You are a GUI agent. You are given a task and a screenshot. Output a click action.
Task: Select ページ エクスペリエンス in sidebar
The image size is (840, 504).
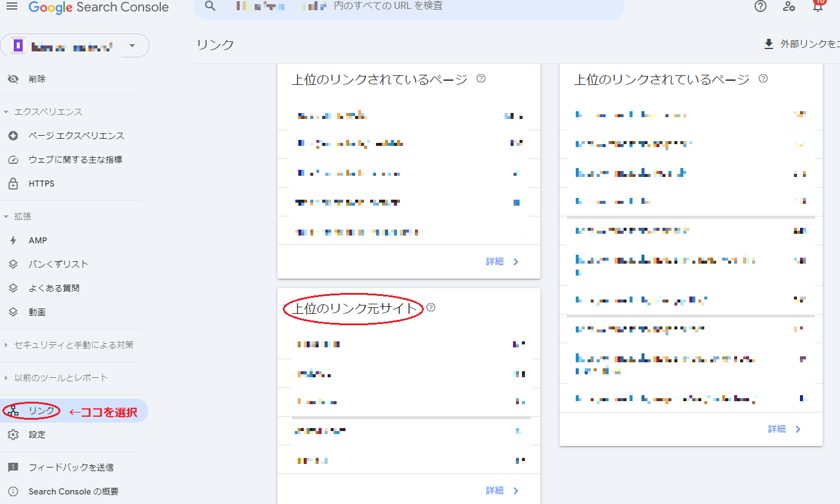76,136
